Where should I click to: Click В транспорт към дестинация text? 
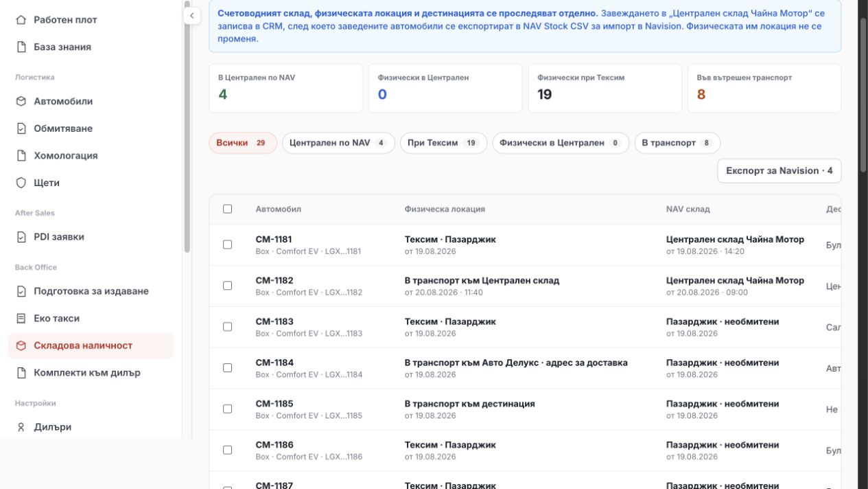click(469, 405)
